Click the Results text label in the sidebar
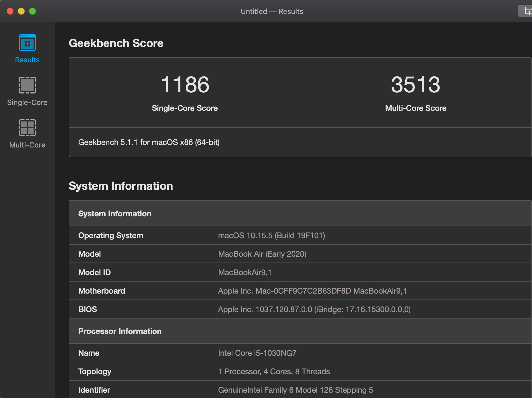This screenshot has width=532, height=398. (x=27, y=60)
